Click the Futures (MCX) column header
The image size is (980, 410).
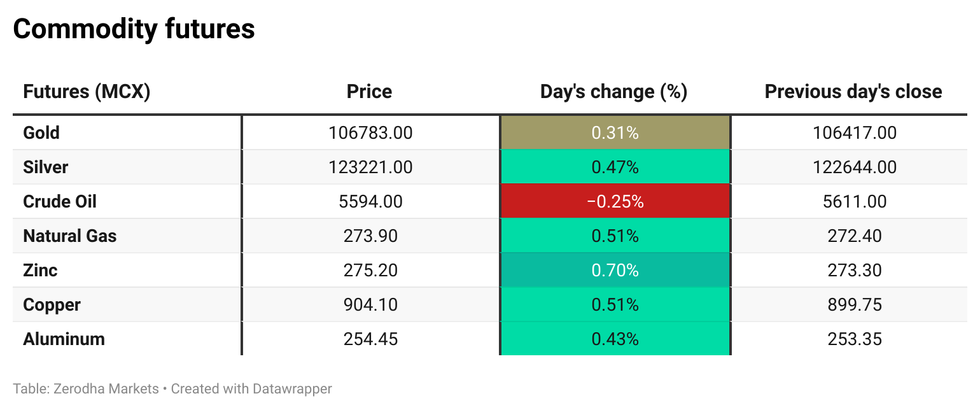[x=87, y=92]
